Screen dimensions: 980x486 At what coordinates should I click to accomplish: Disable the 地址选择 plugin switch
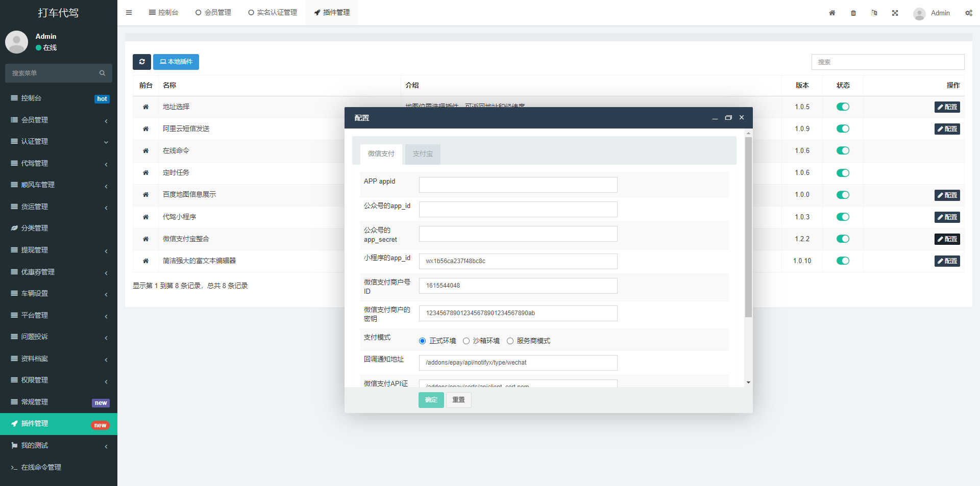tap(843, 107)
